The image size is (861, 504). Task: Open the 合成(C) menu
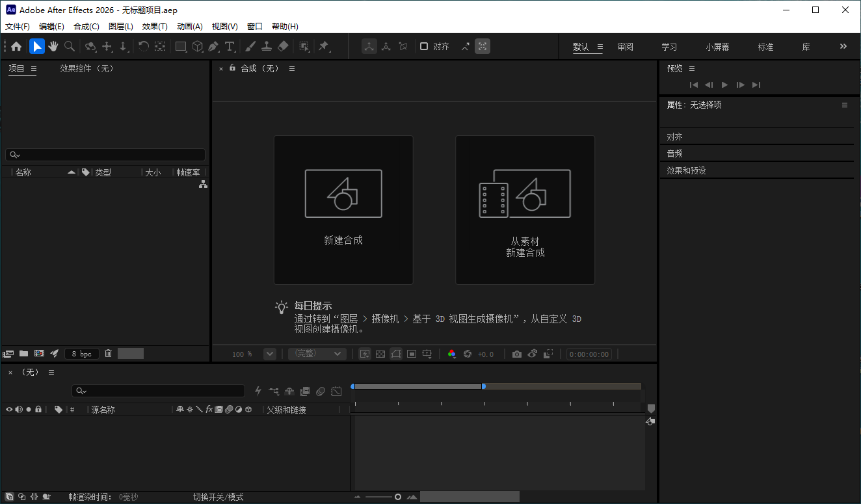86,27
